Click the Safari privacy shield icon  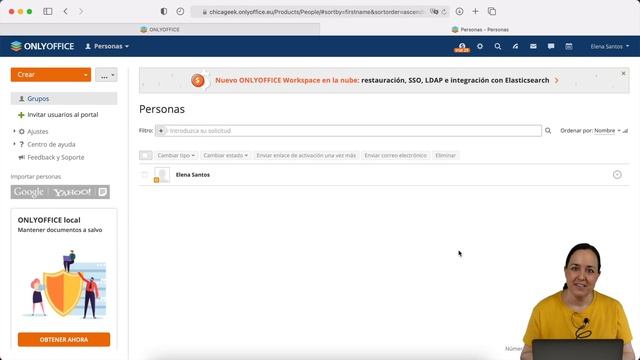164,11
